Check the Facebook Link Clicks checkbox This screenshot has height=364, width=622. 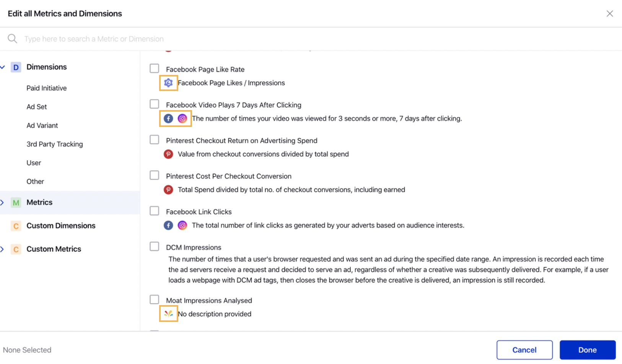click(x=155, y=211)
